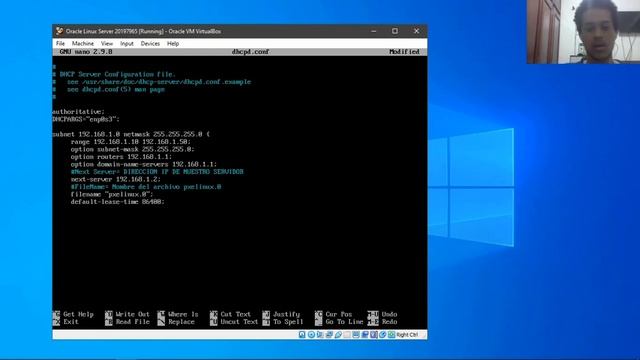Click the display settings status icon
This screenshot has width=640, height=360.
click(x=356, y=335)
